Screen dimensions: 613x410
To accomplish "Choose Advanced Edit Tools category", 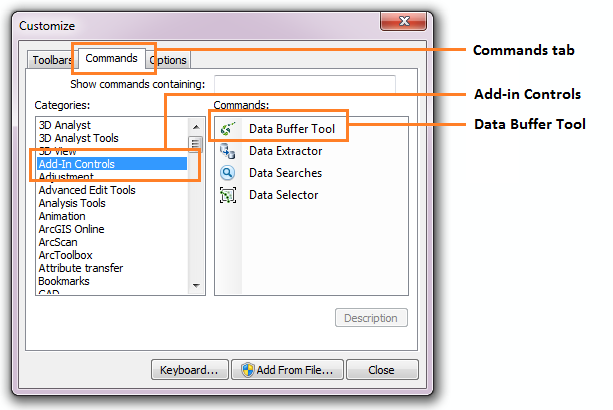I will [x=87, y=190].
